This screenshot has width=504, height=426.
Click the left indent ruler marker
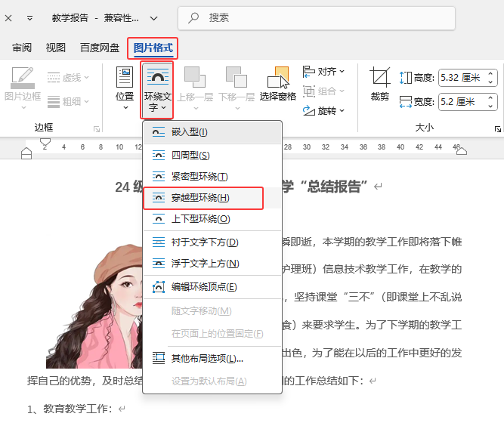click(x=26, y=153)
